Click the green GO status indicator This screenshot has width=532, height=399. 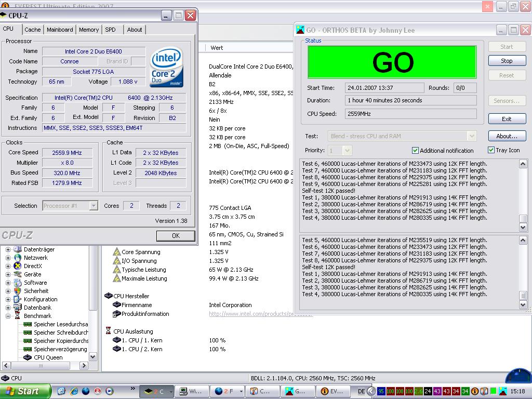click(392, 62)
